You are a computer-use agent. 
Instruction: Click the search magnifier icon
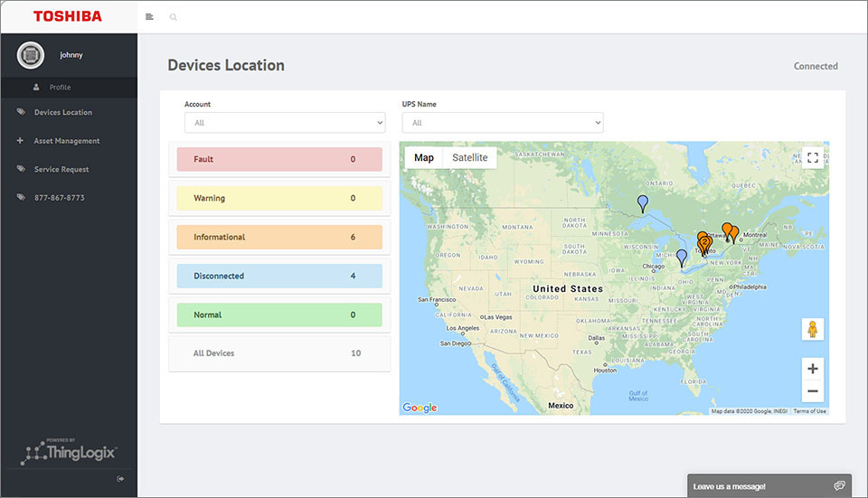(174, 17)
